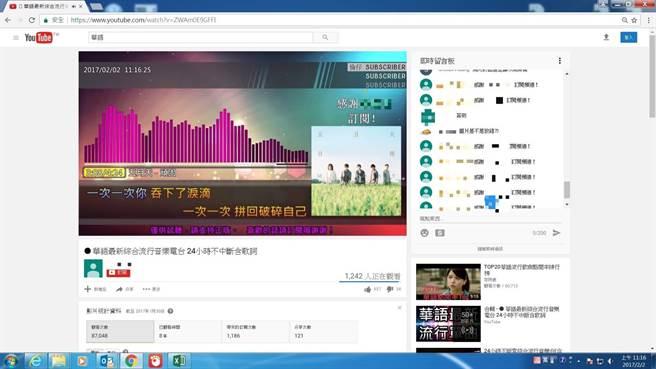Click the YouTube search magnifier button
Screen dimensions: 656x369
(325, 37)
